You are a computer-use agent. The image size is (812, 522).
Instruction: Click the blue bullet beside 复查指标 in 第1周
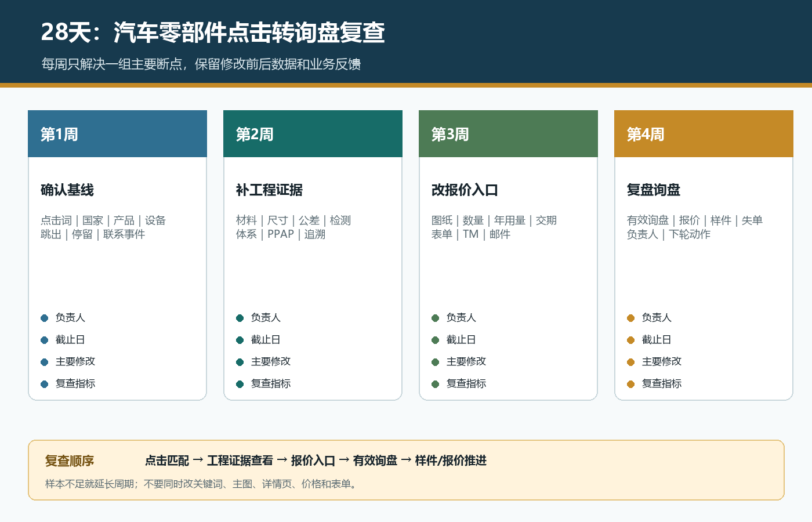coord(44,384)
